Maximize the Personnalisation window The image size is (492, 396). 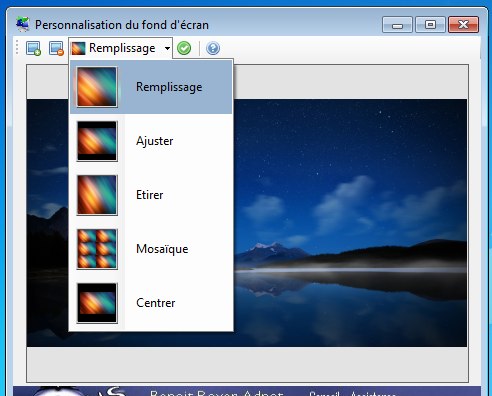click(x=430, y=25)
